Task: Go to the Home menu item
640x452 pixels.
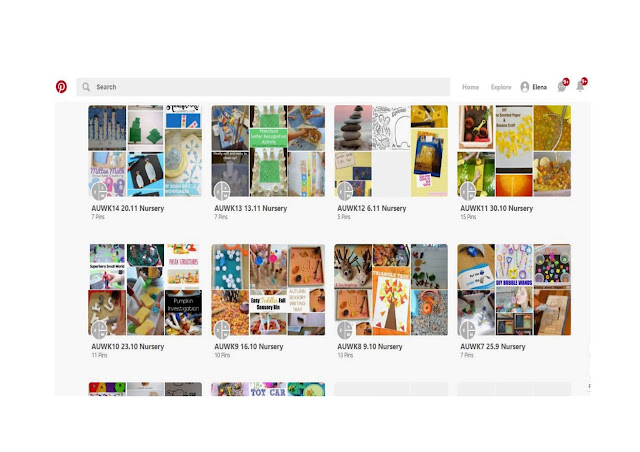Action: 470,87
